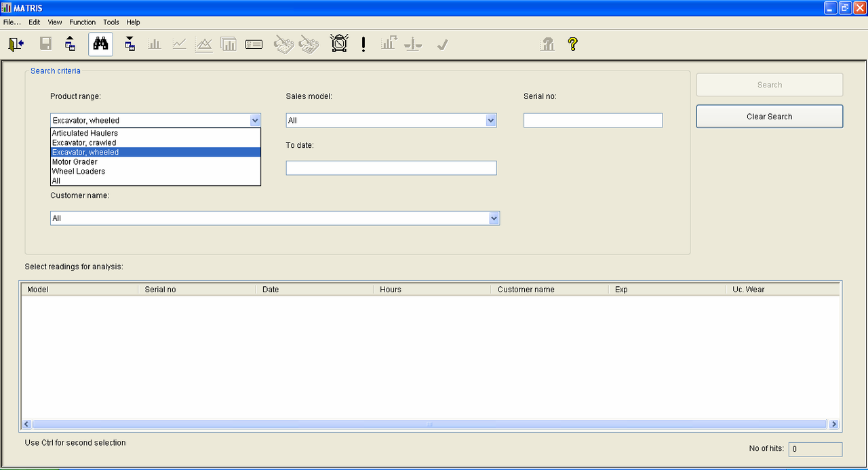The height and width of the screenshot is (470, 868).
Task: Click the second greyed hand-writing notes icon
Action: [x=309, y=44]
